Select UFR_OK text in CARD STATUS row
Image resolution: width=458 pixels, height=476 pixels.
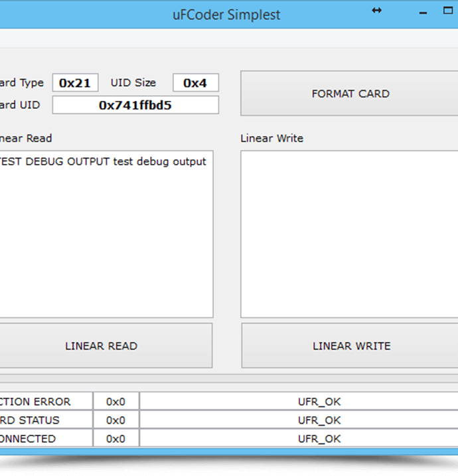point(319,420)
